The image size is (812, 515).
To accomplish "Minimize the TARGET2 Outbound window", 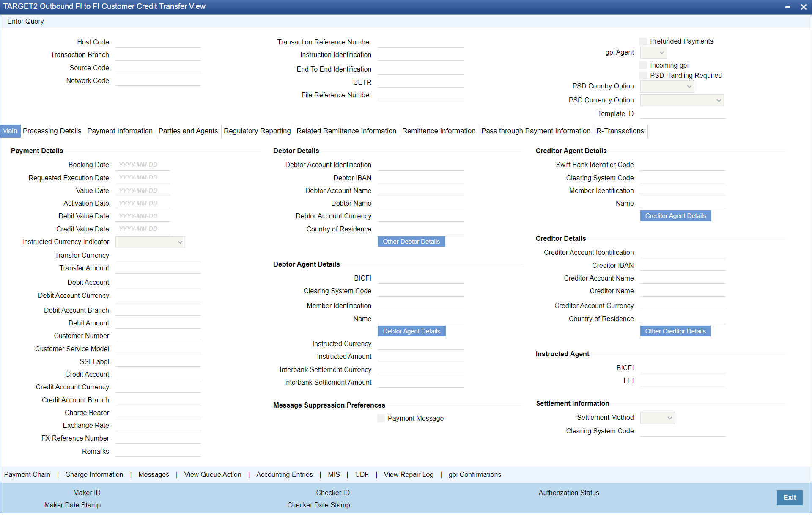I will tap(787, 7).
